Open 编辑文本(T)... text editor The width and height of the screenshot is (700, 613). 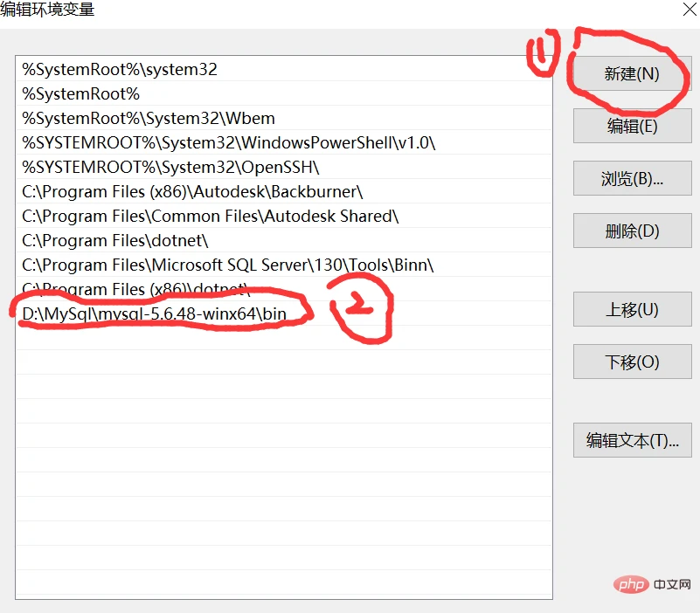[632, 440]
